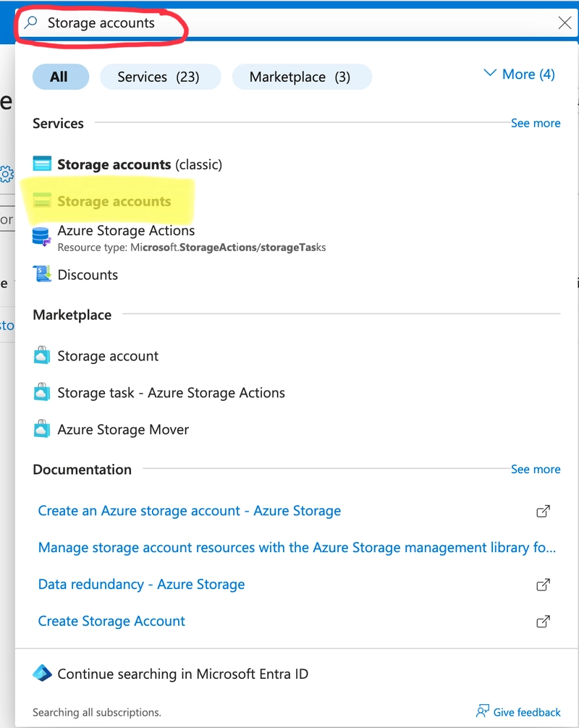Open See more for Services
Screen dimensions: 579x728
click(536, 123)
